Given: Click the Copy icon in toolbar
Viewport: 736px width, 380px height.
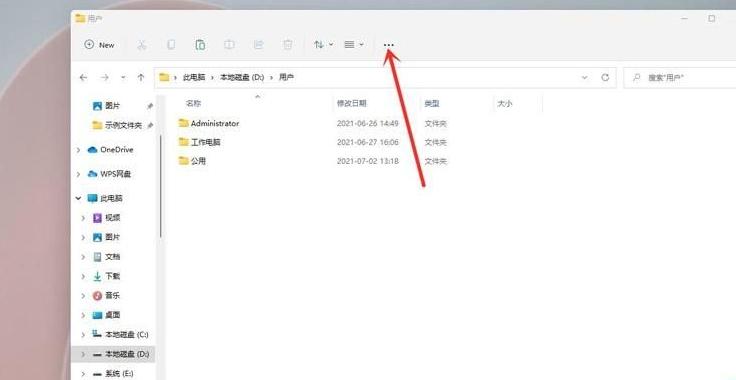Looking at the screenshot, I should click(x=171, y=45).
